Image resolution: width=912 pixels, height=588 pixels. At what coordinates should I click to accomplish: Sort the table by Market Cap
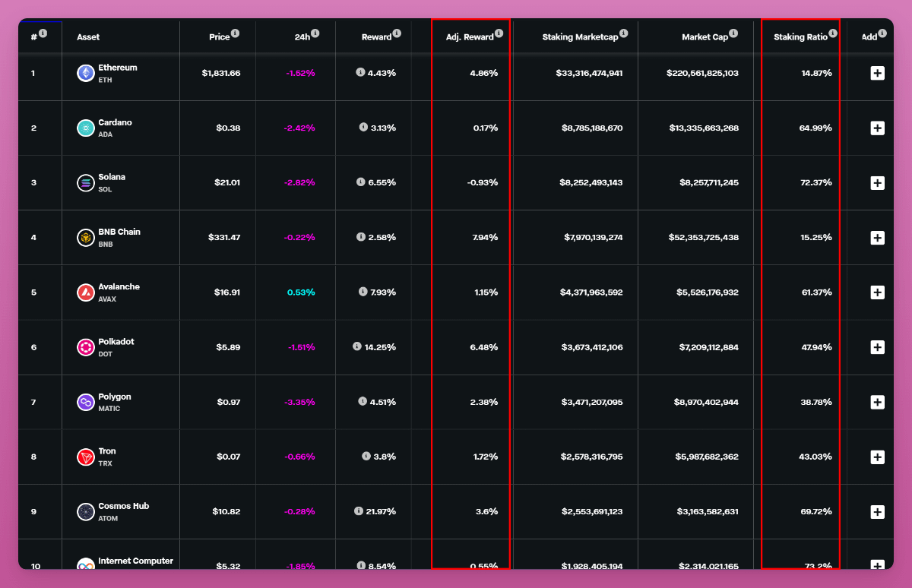705,37
